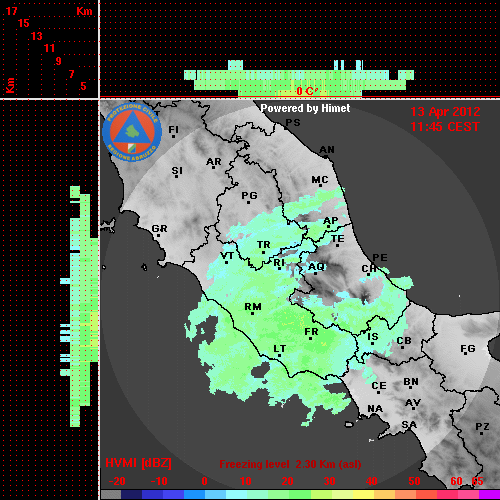500x500 pixels.
Task: Click the Freezing level 2.30 Km text
Action: [290, 464]
